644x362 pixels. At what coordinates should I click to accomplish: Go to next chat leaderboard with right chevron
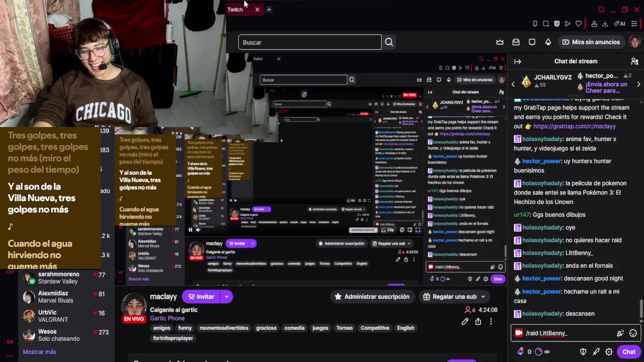639,84
